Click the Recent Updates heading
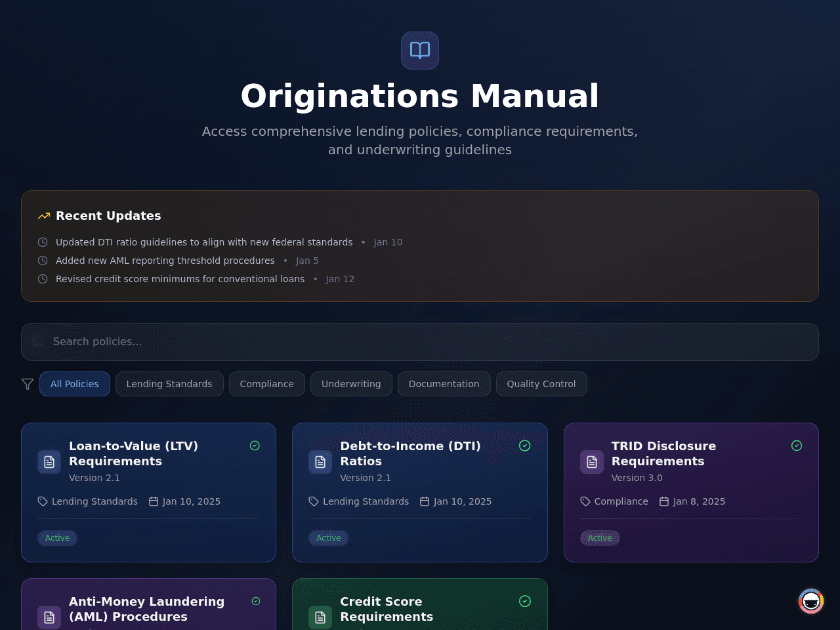This screenshot has width=840, height=630. coord(108,216)
